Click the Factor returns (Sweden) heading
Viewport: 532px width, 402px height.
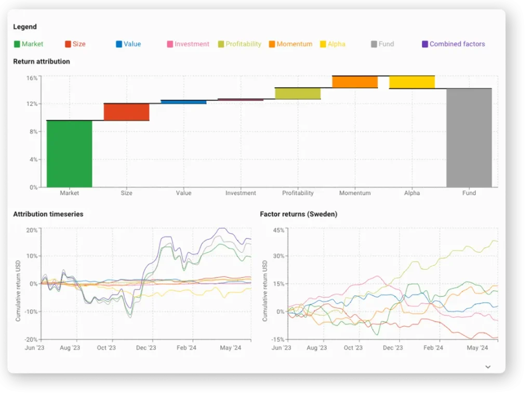pyautogui.click(x=298, y=214)
